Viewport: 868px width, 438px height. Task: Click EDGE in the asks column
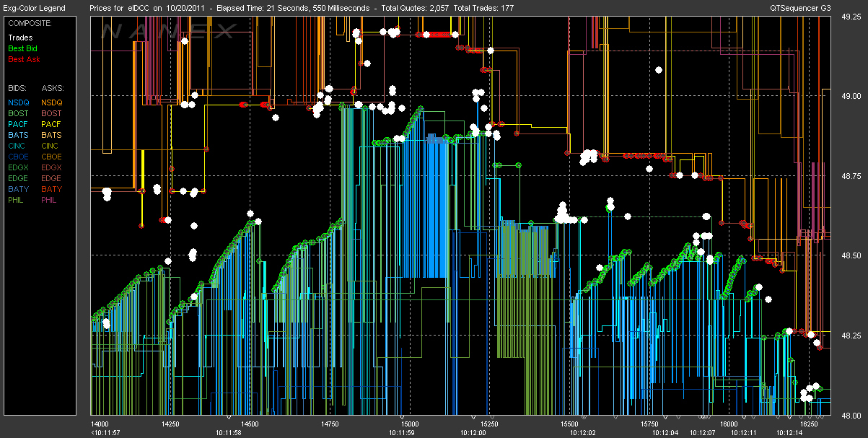tap(52, 178)
